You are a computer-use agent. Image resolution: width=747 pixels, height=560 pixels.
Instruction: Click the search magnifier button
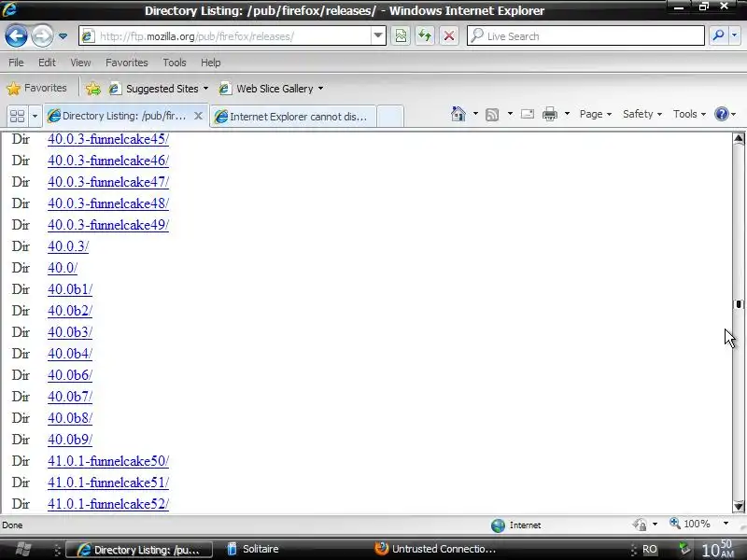(718, 36)
